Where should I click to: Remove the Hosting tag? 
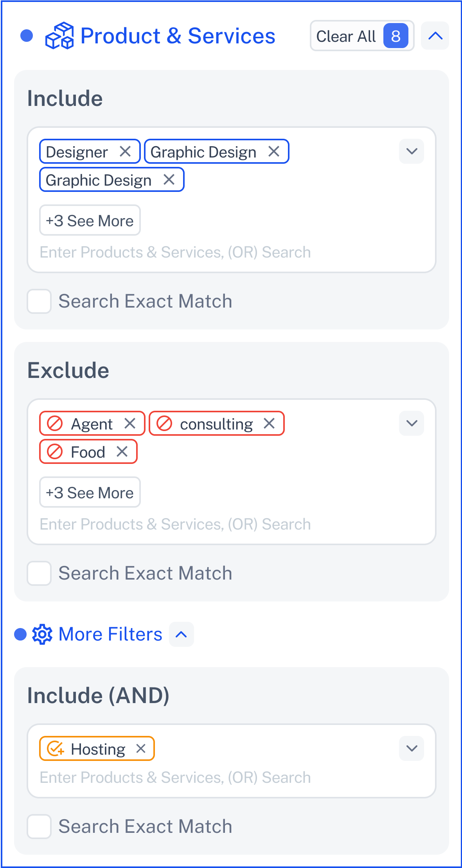coord(141,748)
